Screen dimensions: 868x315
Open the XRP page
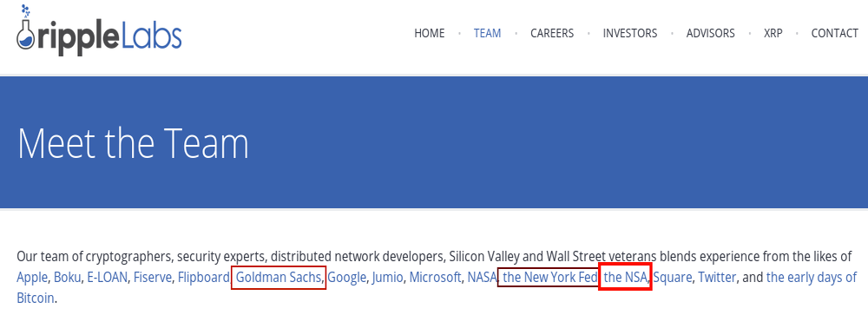pyautogui.click(x=773, y=33)
